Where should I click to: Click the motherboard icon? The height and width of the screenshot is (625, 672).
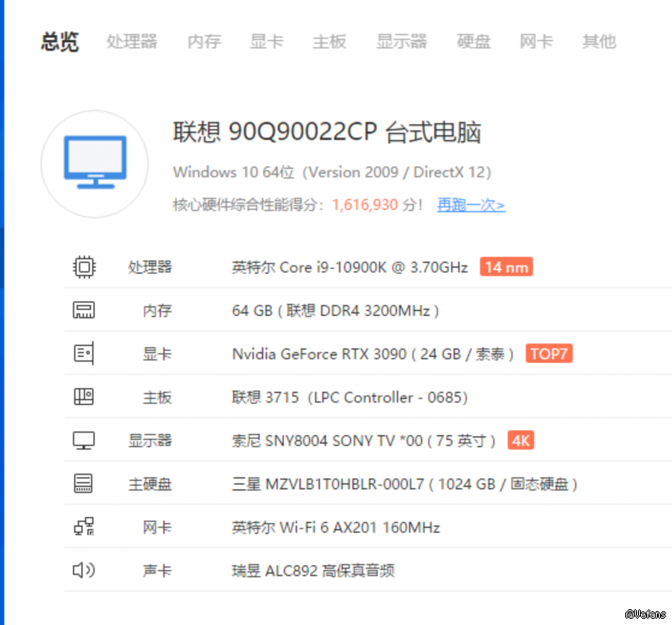[x=84, y=397]
